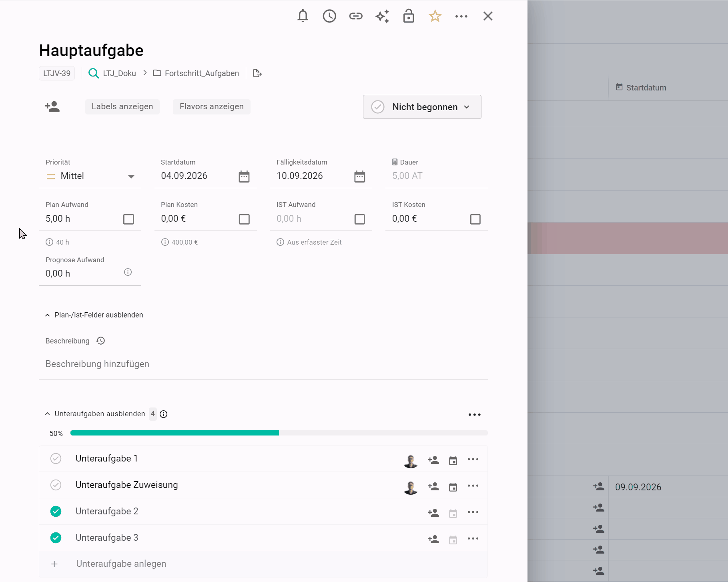728x582 pixels.
Task: Open the AI sparkle assistant
Action: [x=382, y=16]
